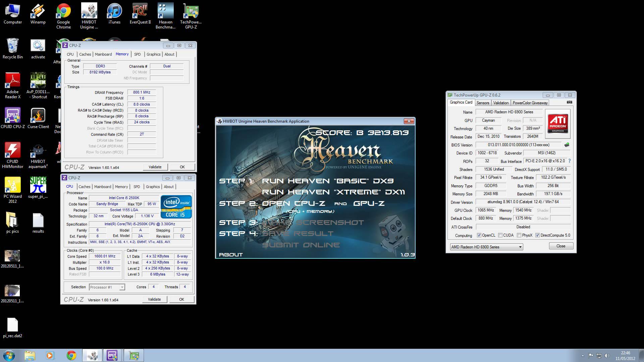Open HWBOT Unigine desktop shortcut
The image size is (644, 362).
click(89, 16)
